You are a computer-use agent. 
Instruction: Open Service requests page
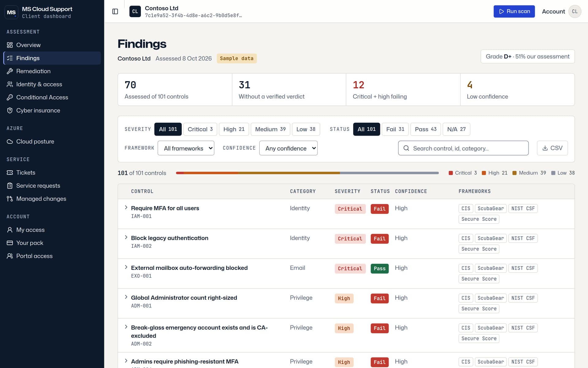pos(52,186)
